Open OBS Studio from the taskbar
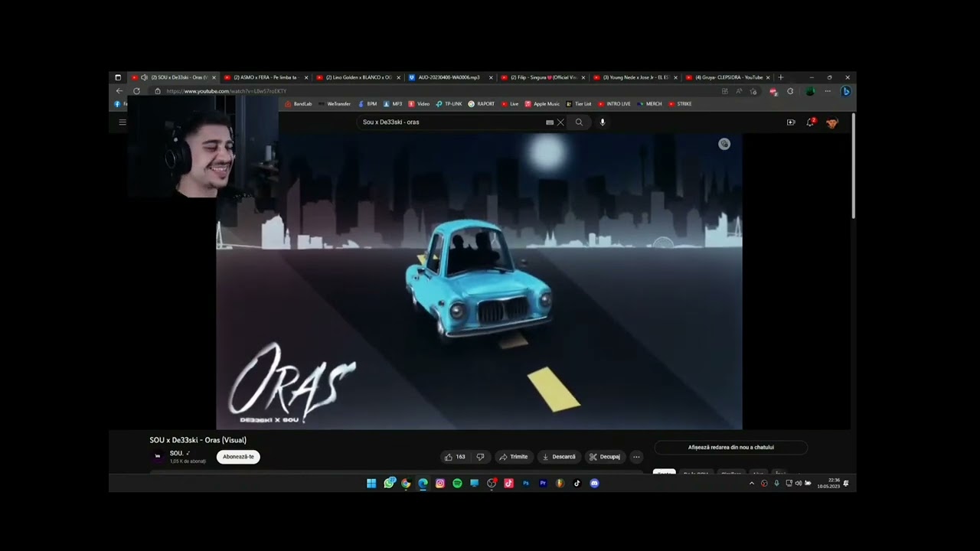The height and width of the screenshot is (551, 980). point(492,483)
